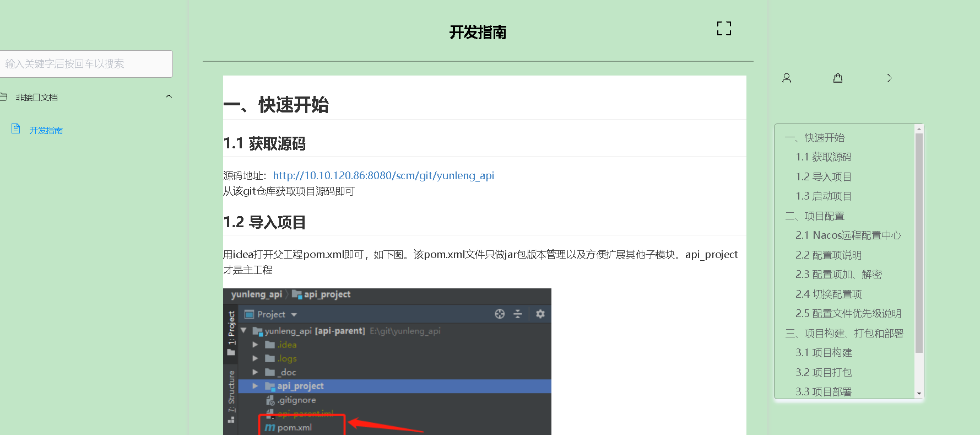Jump to 2.2 配置项说明 in outline
The width and height of the screenshot is (980, 435).
tap(829, 255)
